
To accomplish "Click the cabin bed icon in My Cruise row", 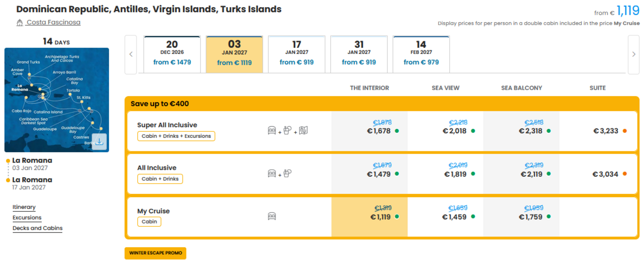I will click(272, 216).
